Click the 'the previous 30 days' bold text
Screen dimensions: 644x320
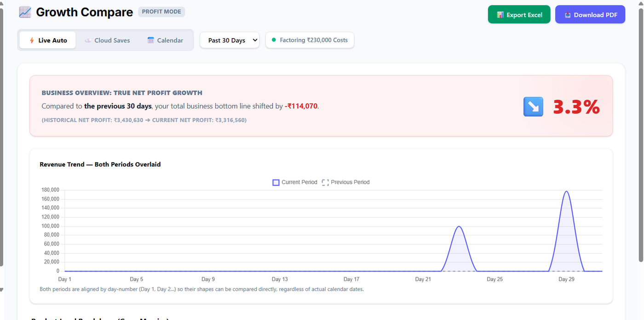click(118, 106)
